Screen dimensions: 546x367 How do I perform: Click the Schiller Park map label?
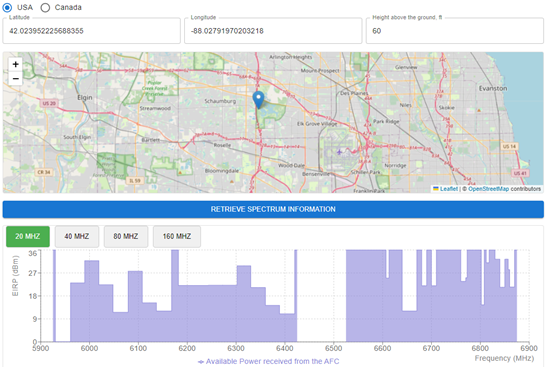tap(366, 172)
